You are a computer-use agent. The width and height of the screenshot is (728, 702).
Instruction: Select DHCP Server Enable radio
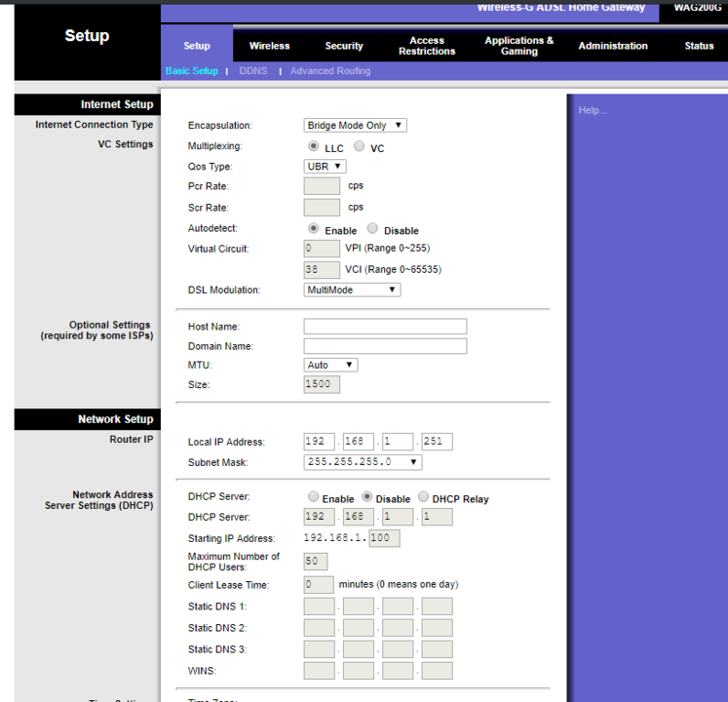314,496
